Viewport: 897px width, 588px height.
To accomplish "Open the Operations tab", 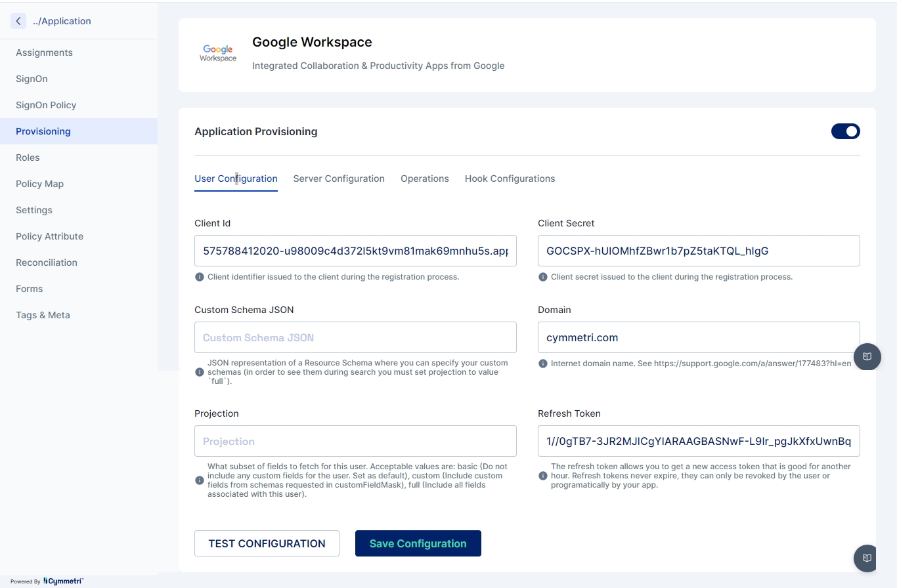I will coord(425,178).
